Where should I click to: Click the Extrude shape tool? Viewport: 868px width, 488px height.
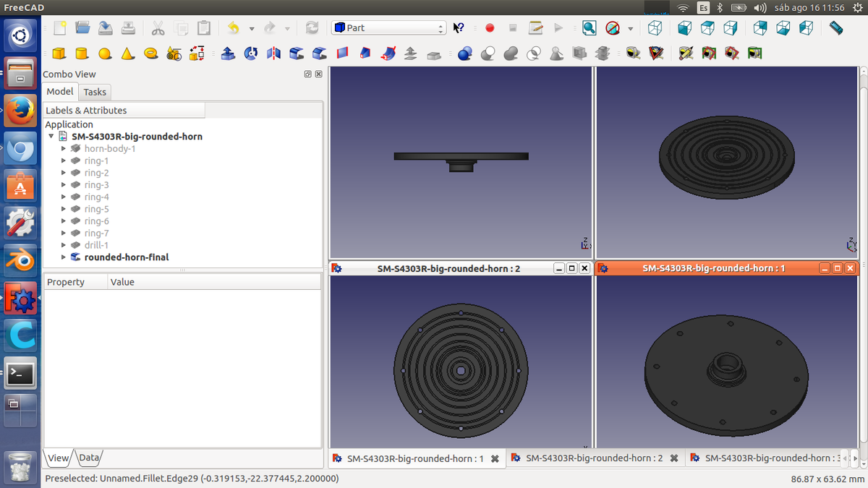[228, 53]
